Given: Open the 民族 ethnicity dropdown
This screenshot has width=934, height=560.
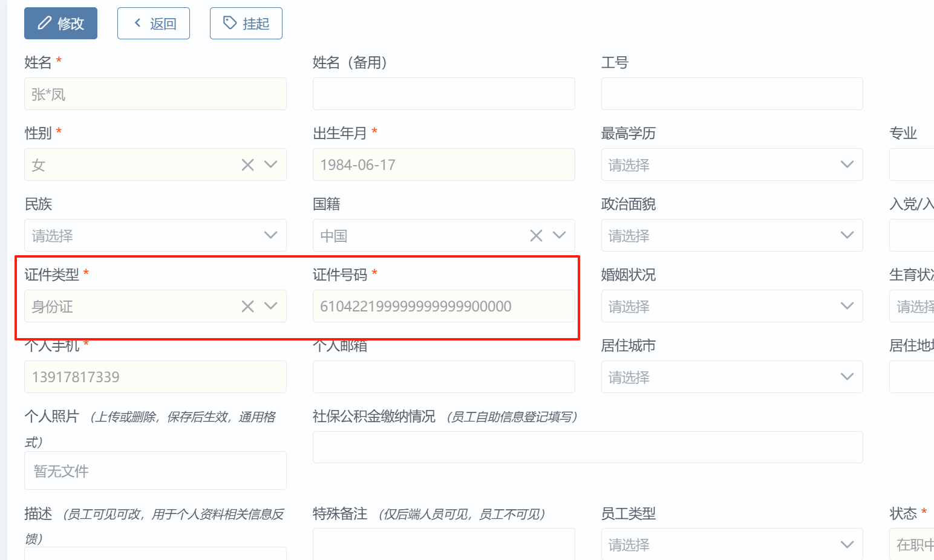Looking at the screenshot, I should (155, 236).
